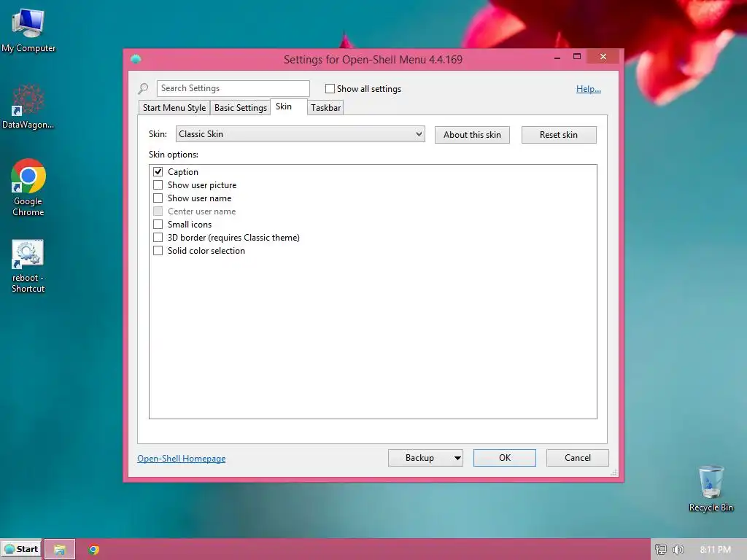Enable 3D border option
Viewport: 747px width, 560px height.
click(x=158, y=237)
